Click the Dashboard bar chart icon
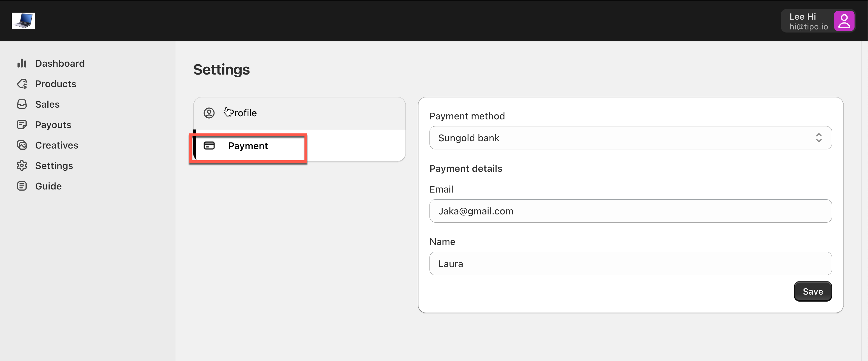Viewport: 868px width, 361px height. (x=22, y=63)
